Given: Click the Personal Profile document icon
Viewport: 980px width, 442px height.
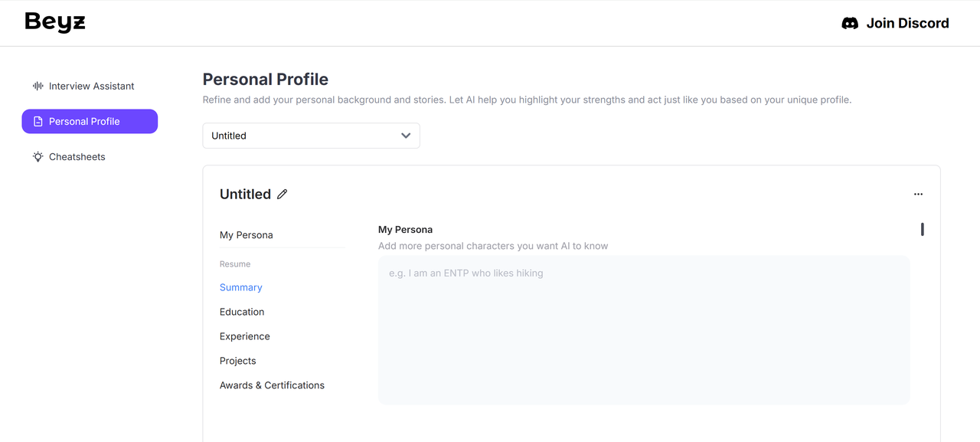Looking at the screenshot, I should 38,121.
